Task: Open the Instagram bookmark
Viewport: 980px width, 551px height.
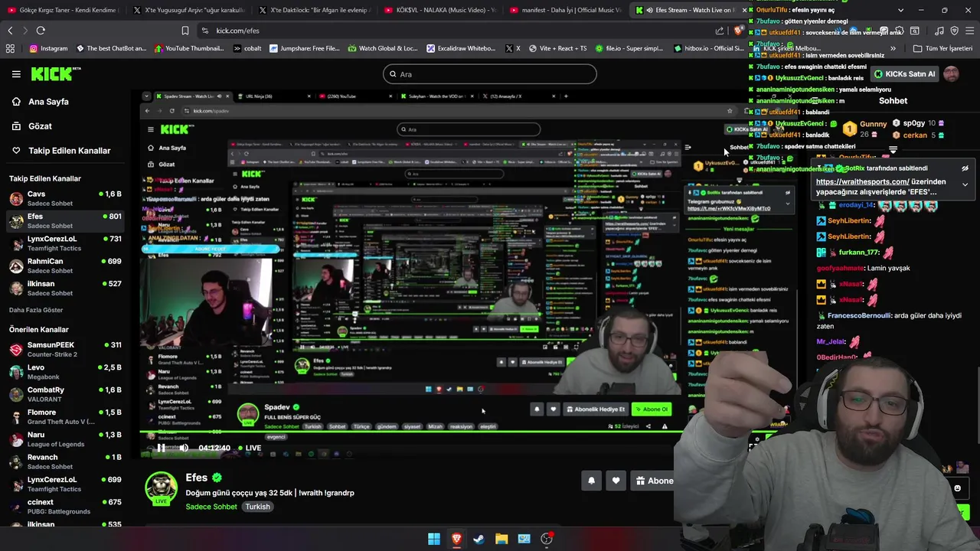Action: click(48, 48)
